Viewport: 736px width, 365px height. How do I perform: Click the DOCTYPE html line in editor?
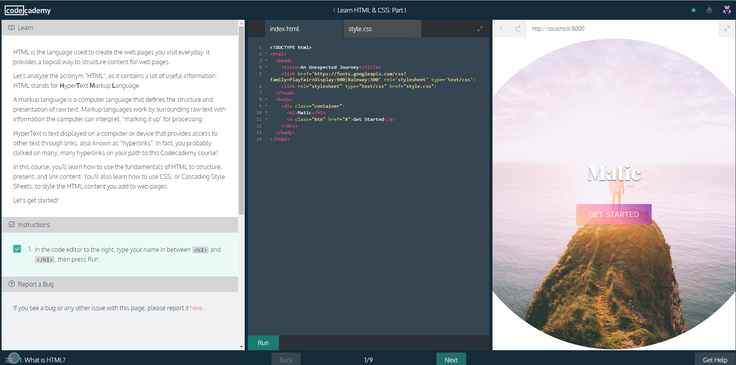(291, 47)
